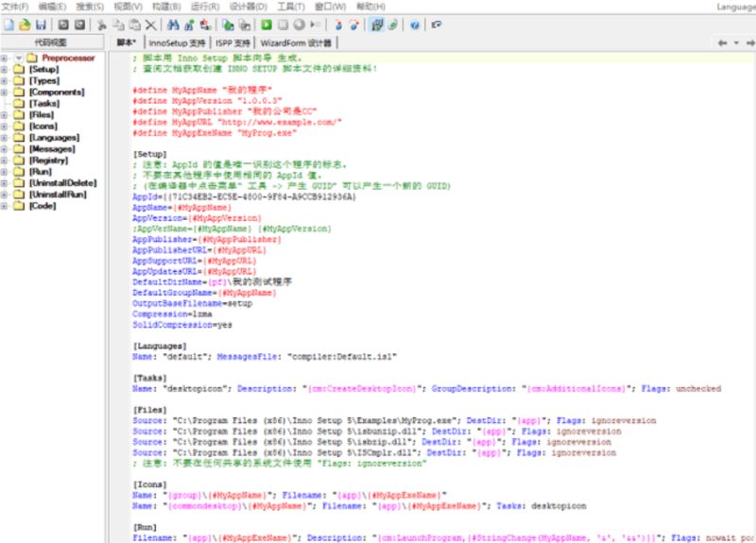
Task: Click the 代码视图 panel header button
Action: [52, 42]
